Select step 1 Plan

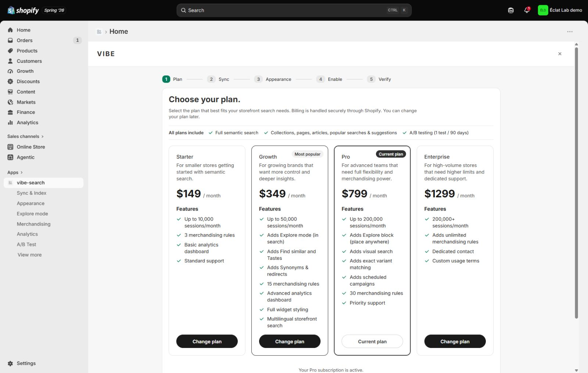(172, 79)
